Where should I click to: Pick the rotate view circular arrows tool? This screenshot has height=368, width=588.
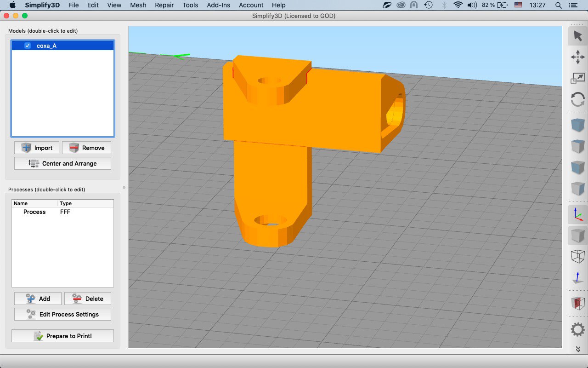click(577, 99)
